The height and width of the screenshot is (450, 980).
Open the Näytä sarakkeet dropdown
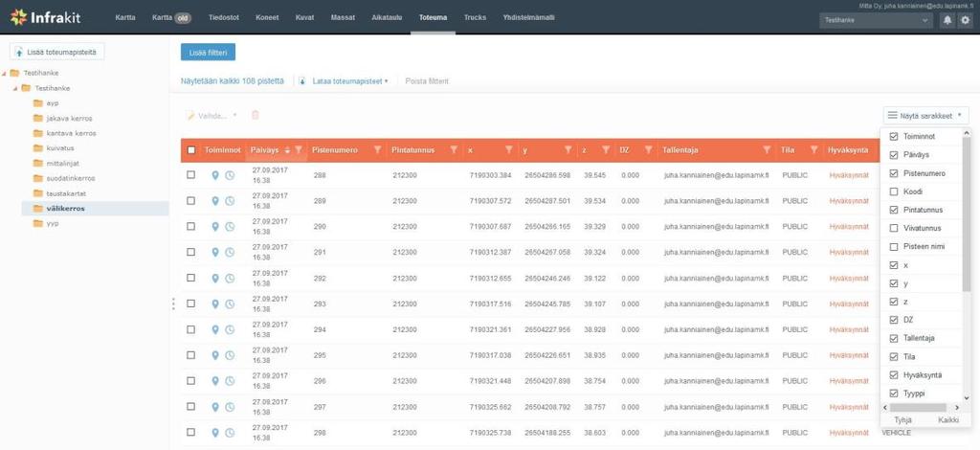click(925, 116)
